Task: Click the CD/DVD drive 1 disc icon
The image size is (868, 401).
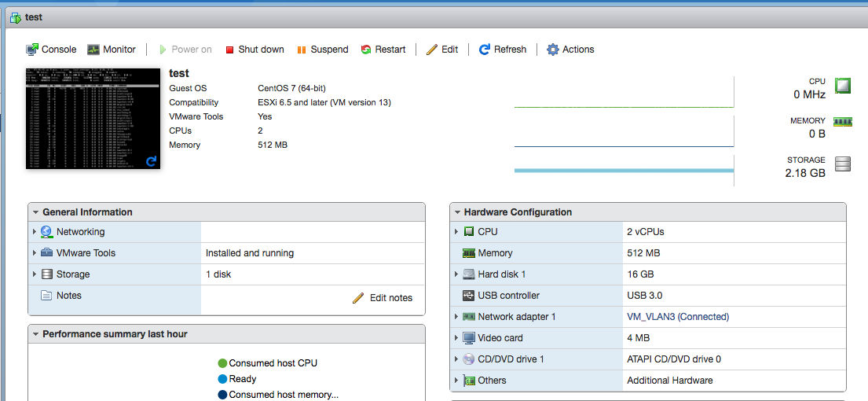Action: (x=469, y=359)
